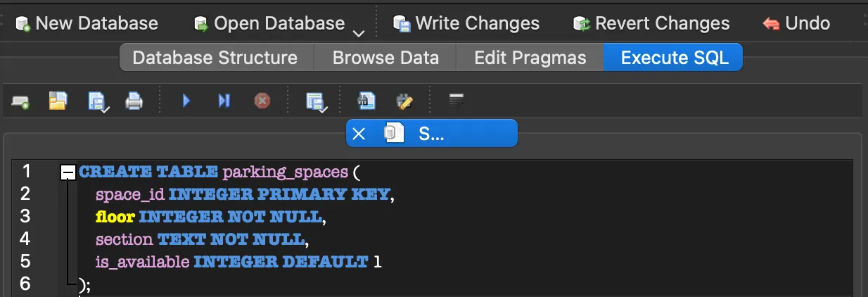Switch to the Browse Data tab
This screenshot has width=868, height=297.
coord(385,58)
